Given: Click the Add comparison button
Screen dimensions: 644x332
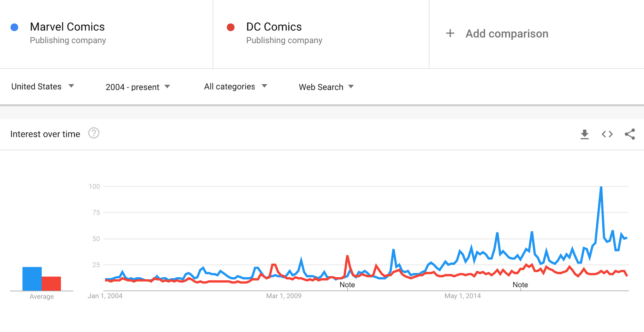Looking at the screenshot, I should (x=507, y=34).
